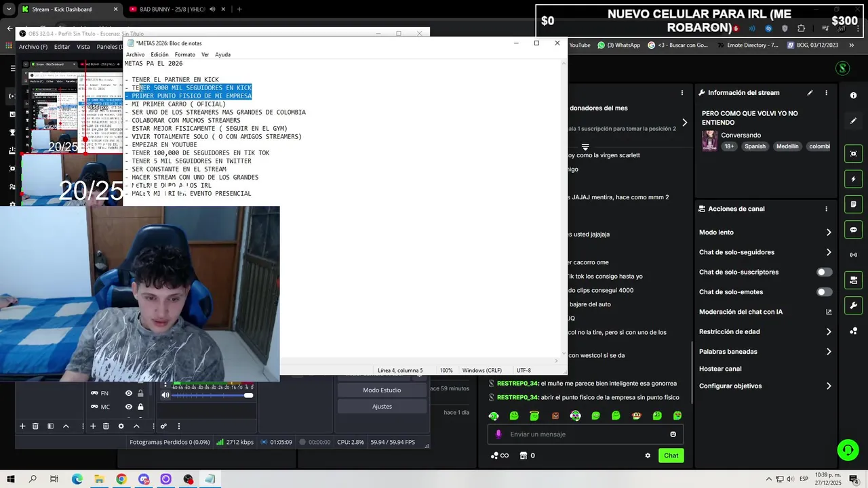
Task: Open the Edición menu in Notepad
Action: (159, 54)
